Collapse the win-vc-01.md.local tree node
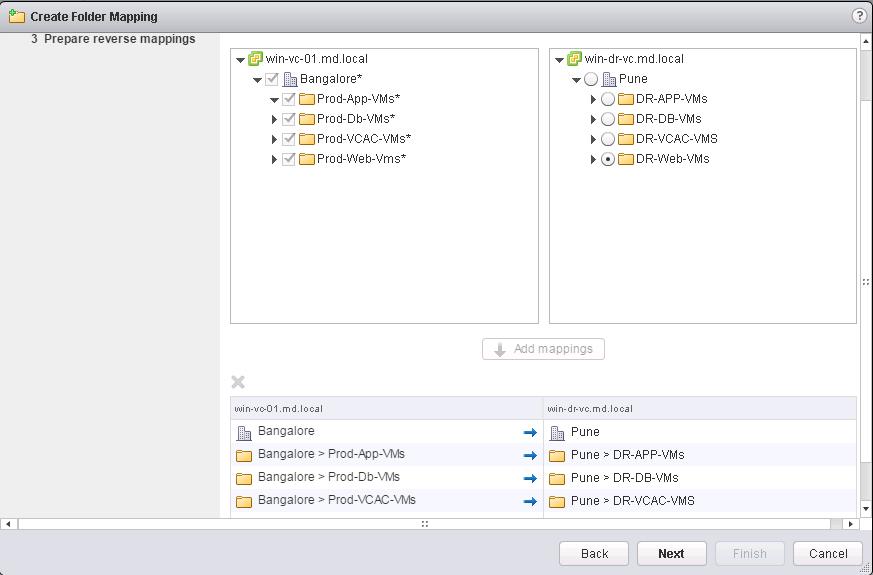The height and width of the screenshot is (575, 873). tap(241, 60)
